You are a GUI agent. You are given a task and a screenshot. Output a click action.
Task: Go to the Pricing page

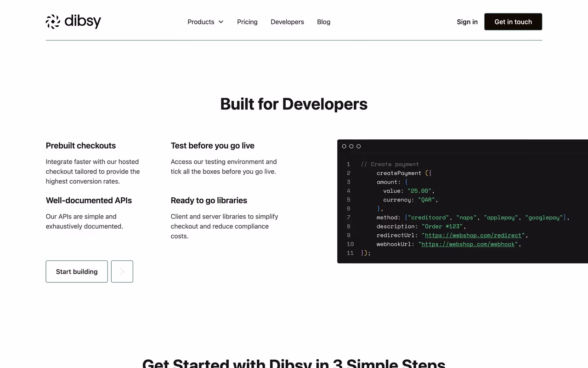(247, 22)
